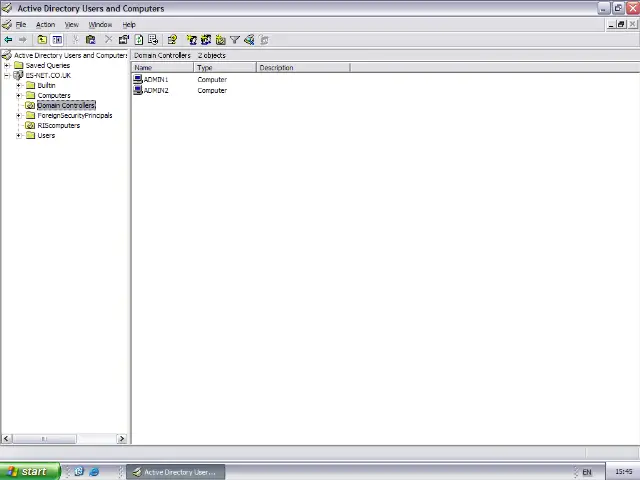Create a new organizational unit from the toolbar

[220, 40]
